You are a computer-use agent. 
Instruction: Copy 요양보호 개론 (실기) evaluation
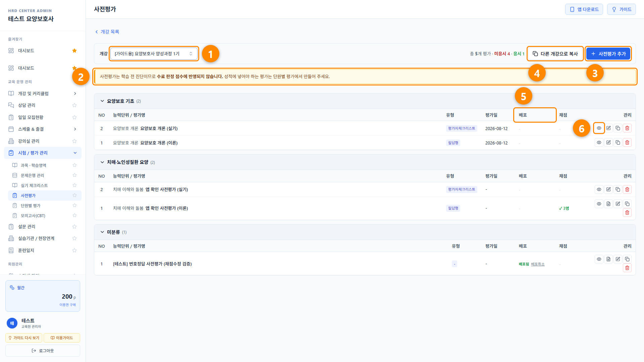(x=618, y=128)
